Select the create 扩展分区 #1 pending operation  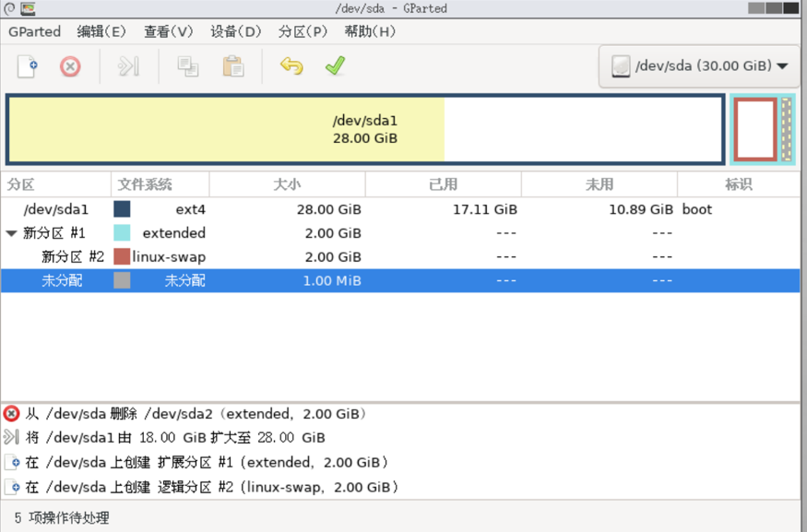coord(400,463)
